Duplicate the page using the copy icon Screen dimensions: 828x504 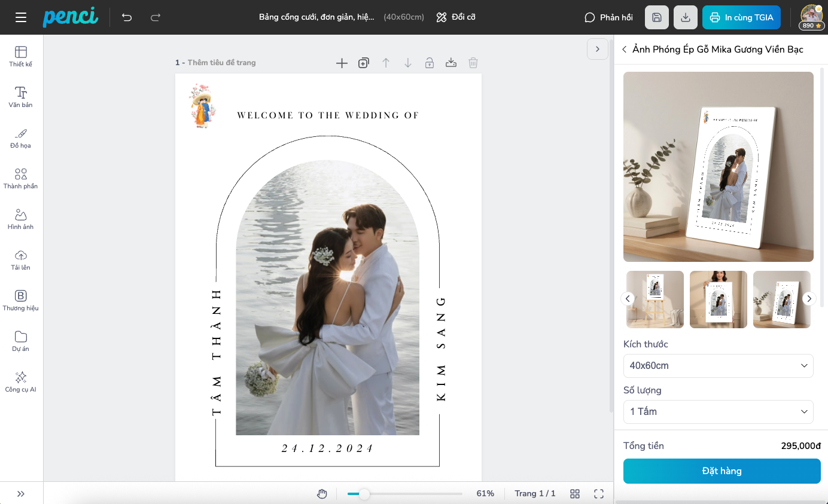364,63
